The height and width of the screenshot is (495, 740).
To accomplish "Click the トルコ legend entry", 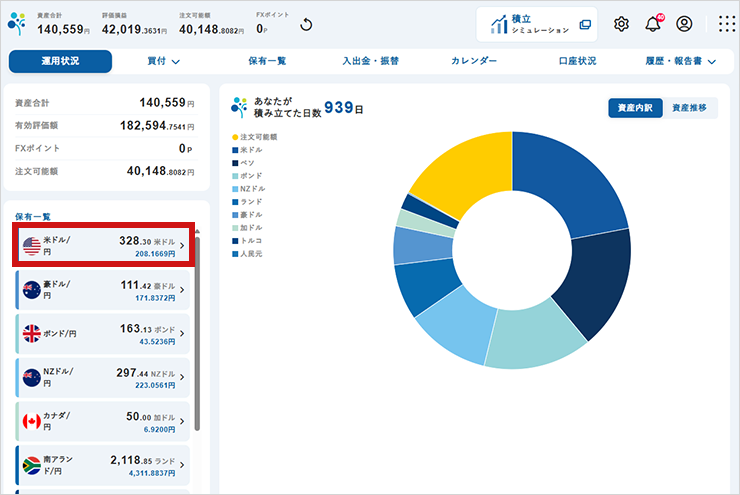I will click(x=247, y=241).
